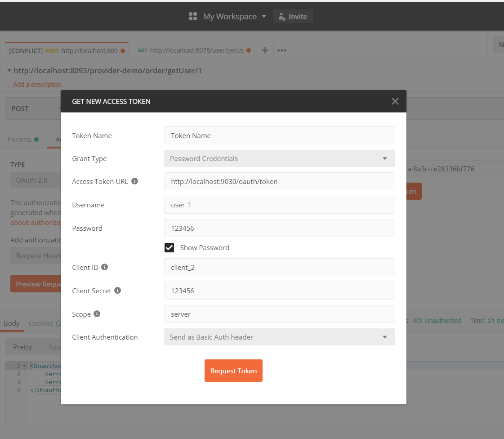The image size is (504, 439).
Task: Click into the Access Token URL field
Action: (x=279, y=182)
